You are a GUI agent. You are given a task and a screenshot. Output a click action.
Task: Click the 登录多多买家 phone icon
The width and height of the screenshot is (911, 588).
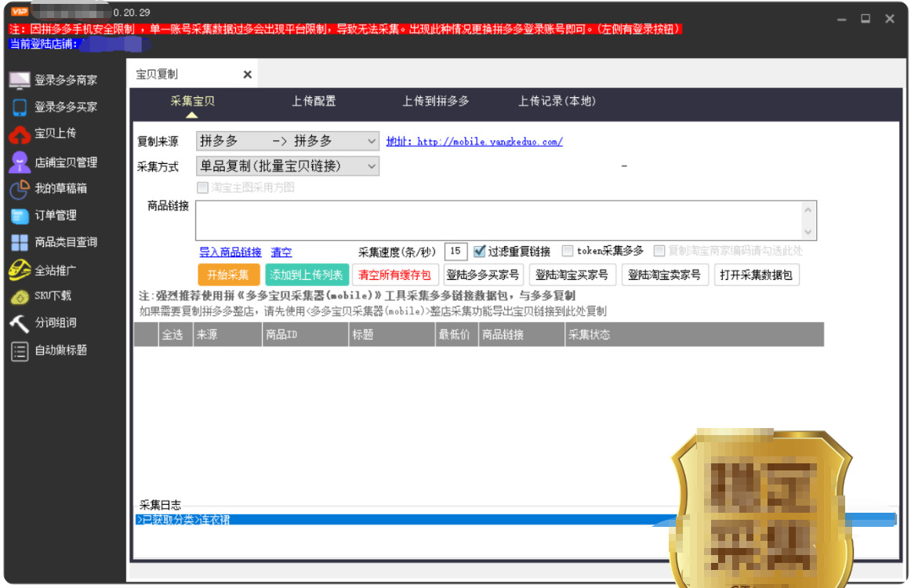[x=20, y=107]
